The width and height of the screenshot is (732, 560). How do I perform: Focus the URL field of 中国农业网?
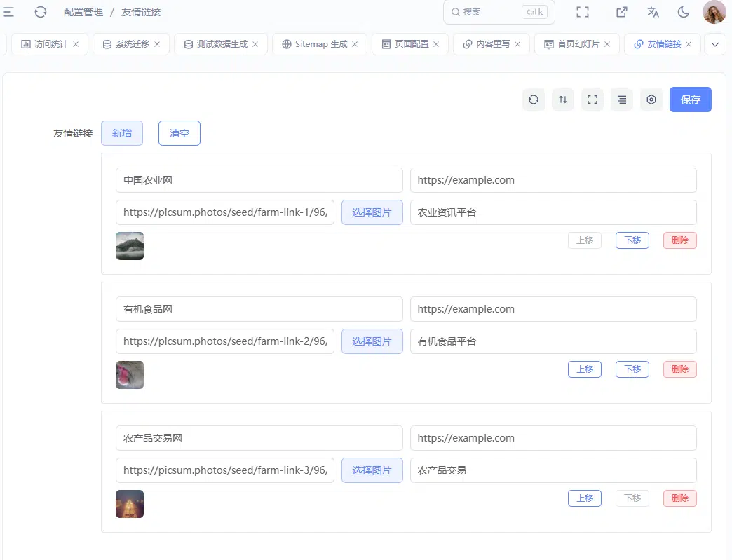553,180
